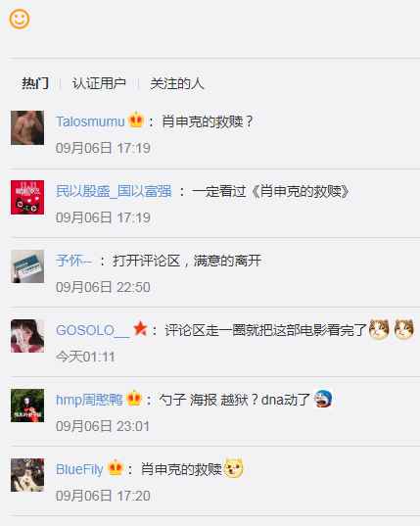Open 民以殷盛_国以富强 user profile link
This screenshot has width=420, height=526.
(114, 191)
